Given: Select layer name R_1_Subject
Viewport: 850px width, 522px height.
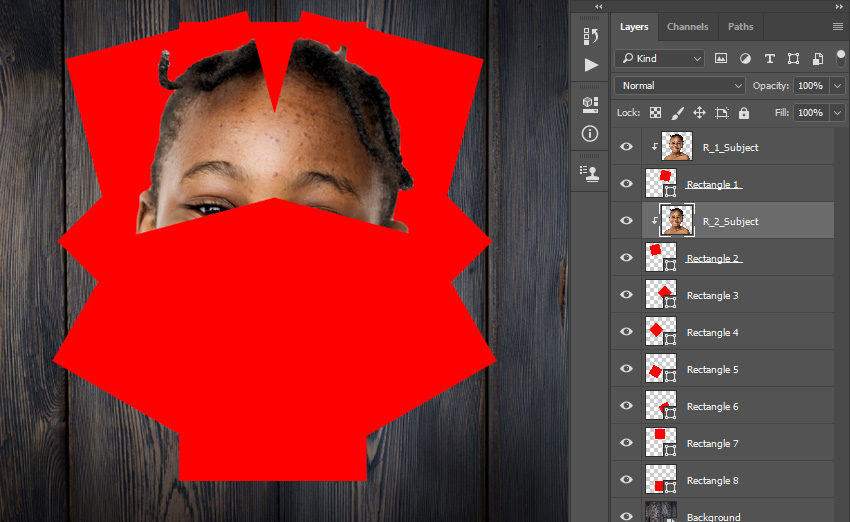Looking at the screenshot, I should pos(730,147).
